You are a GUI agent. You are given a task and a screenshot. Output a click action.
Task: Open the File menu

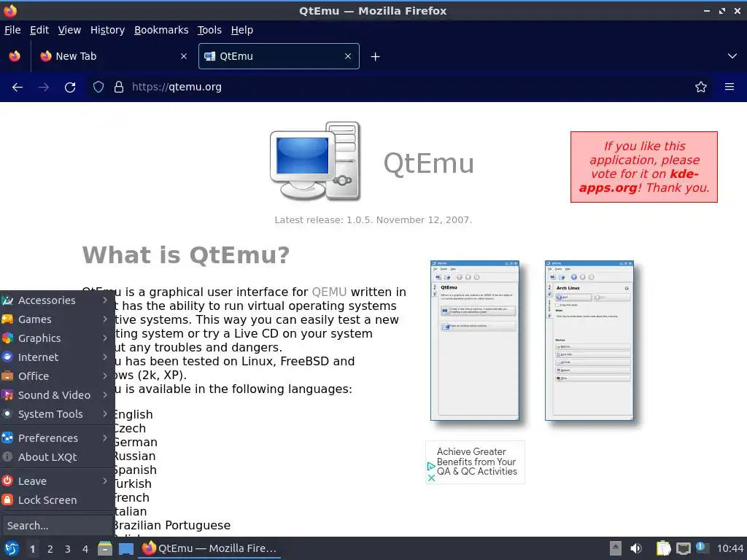[12, 30]
